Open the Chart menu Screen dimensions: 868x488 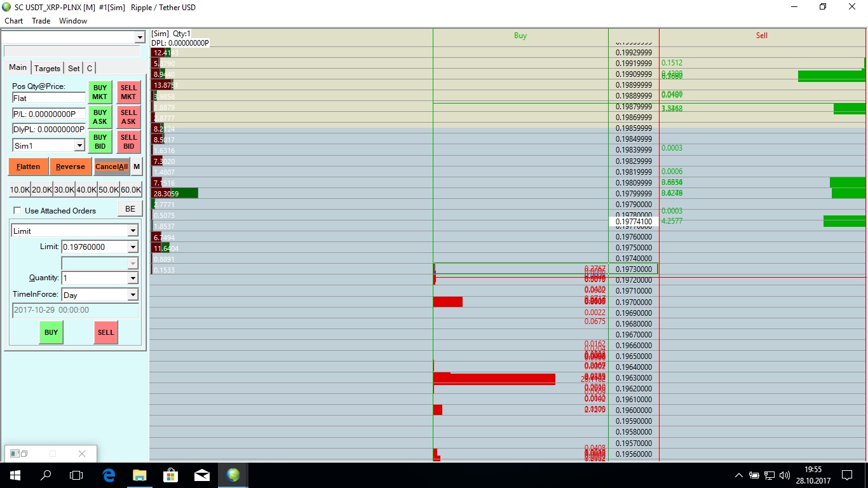[x=13, y=21]
